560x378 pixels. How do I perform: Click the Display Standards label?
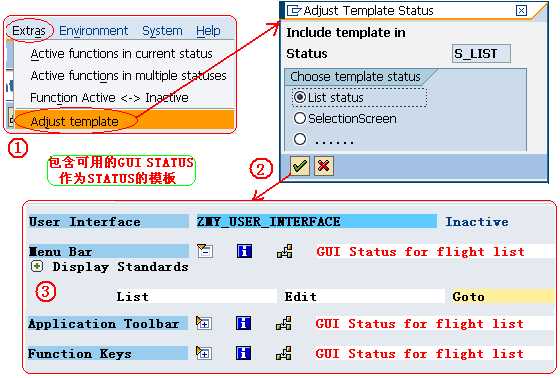click(x=120, y=267)
